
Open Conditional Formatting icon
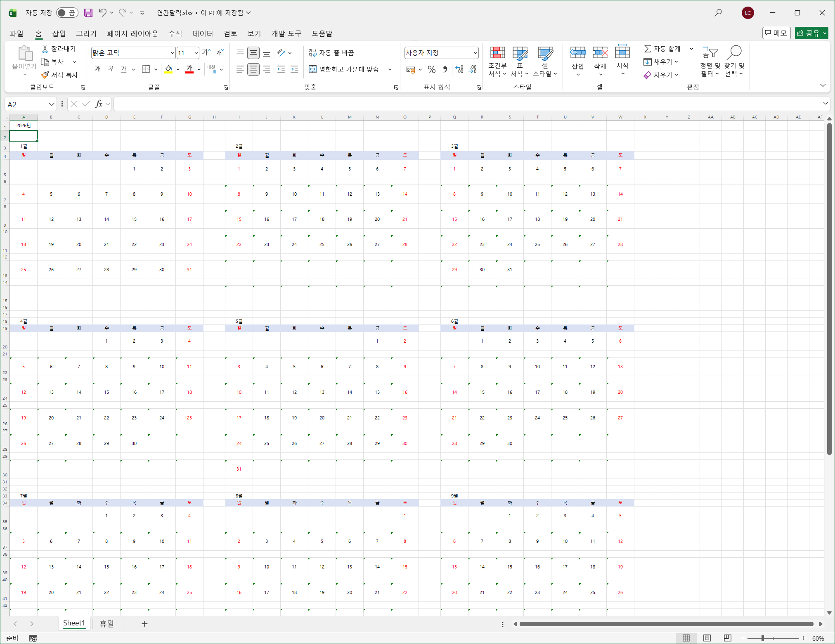tap(497, 53)
